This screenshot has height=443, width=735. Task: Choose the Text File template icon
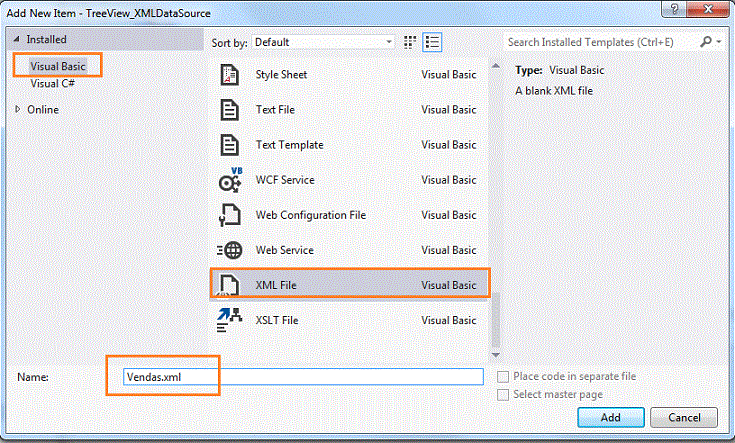(x=230, y=110)
